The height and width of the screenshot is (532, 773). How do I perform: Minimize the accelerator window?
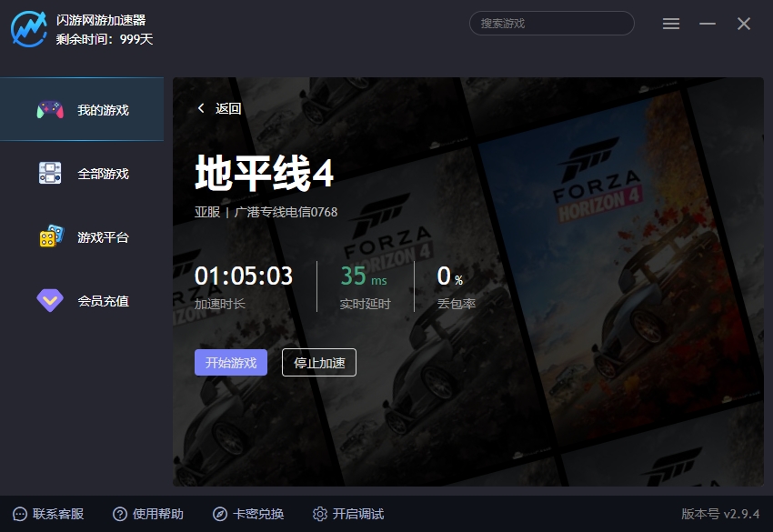(x=708, y=24)
